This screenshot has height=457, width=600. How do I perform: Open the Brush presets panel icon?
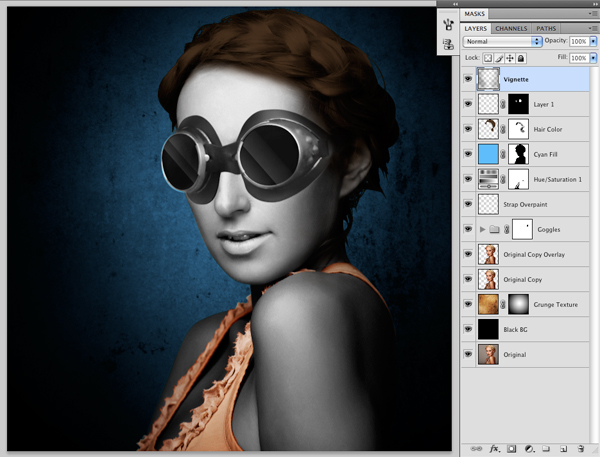(x=448, y=24)
